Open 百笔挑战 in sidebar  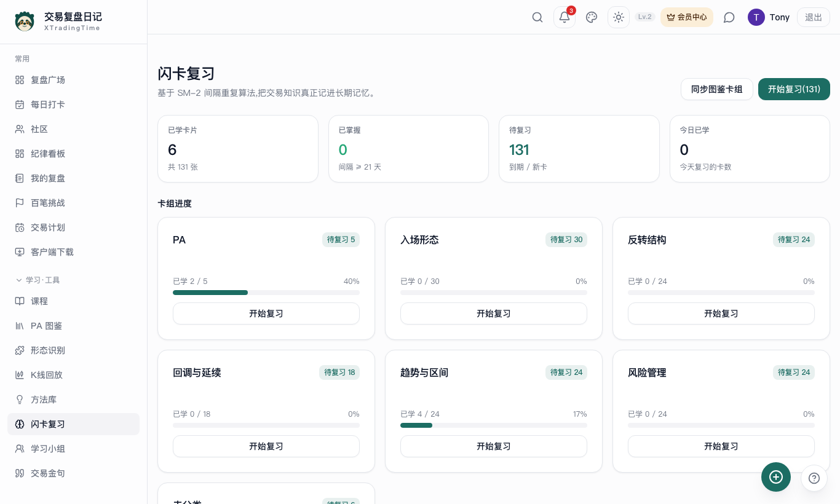pos(73,203)
